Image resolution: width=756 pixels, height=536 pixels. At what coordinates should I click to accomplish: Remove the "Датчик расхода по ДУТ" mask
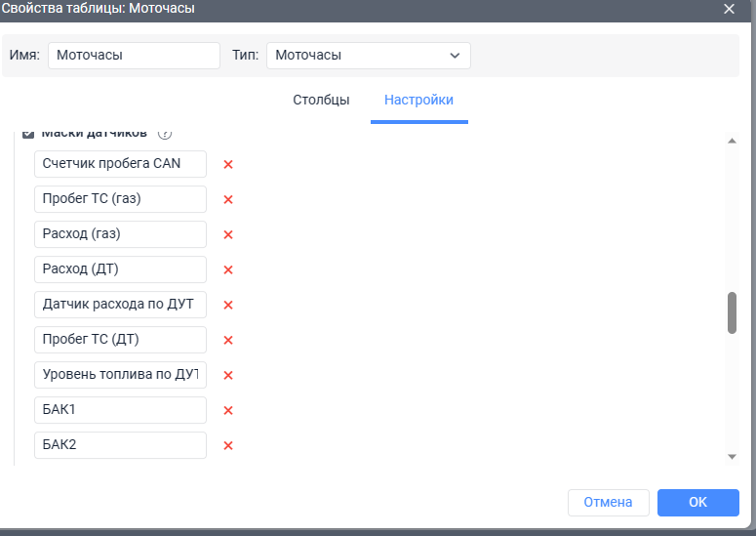[x=228, y=305]
